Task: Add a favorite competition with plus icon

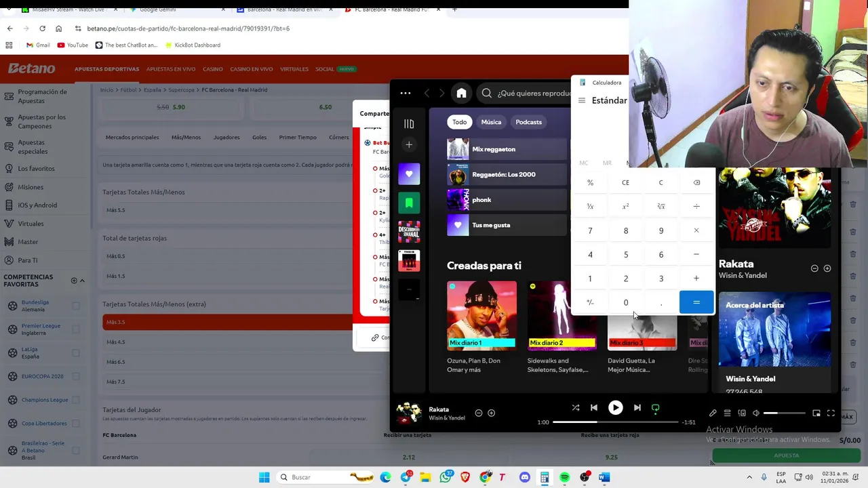Action: 74,281
